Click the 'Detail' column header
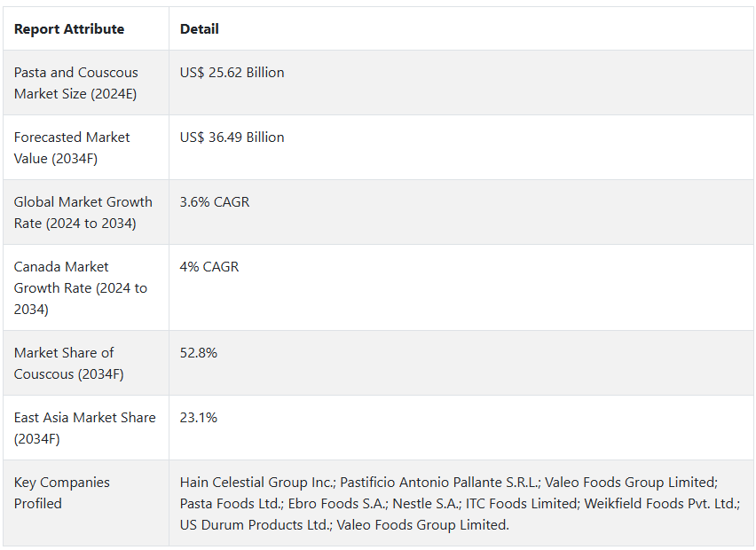 point(200,29)
